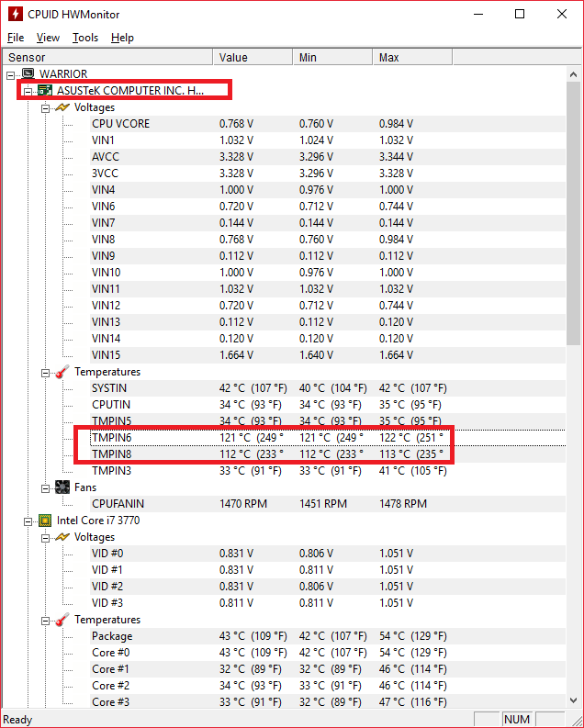Select the 3VCC voltage row

tap(328, 174)
